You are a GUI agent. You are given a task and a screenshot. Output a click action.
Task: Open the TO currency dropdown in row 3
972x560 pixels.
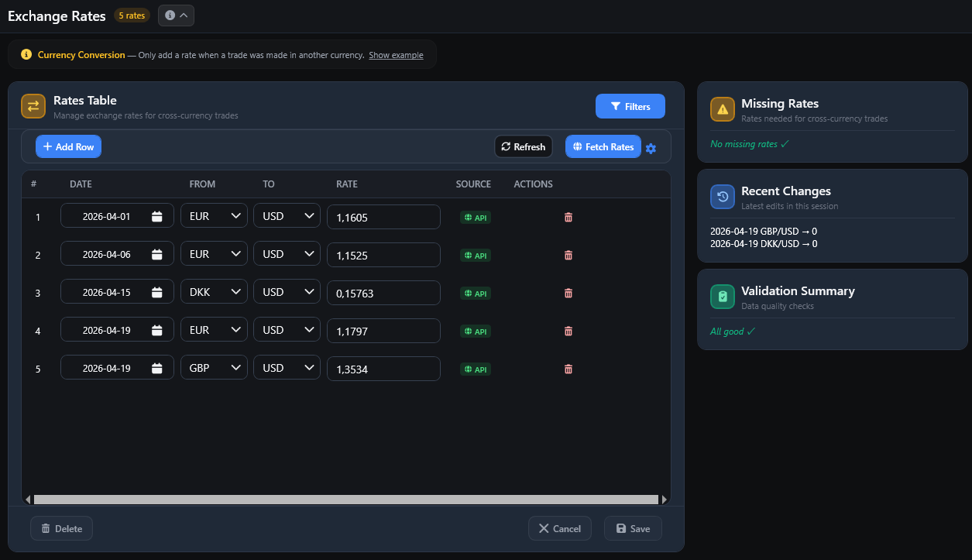point(287,292)
